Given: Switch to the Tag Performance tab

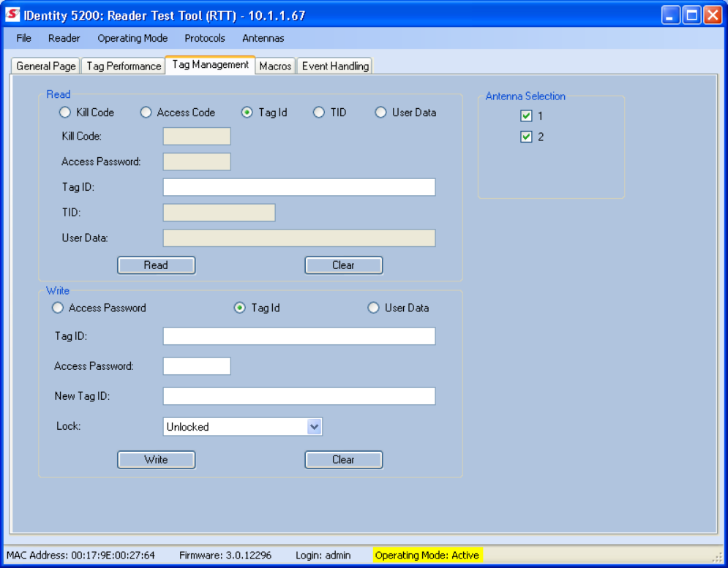Looking at the screenshot, I should (x=124, y=66).
